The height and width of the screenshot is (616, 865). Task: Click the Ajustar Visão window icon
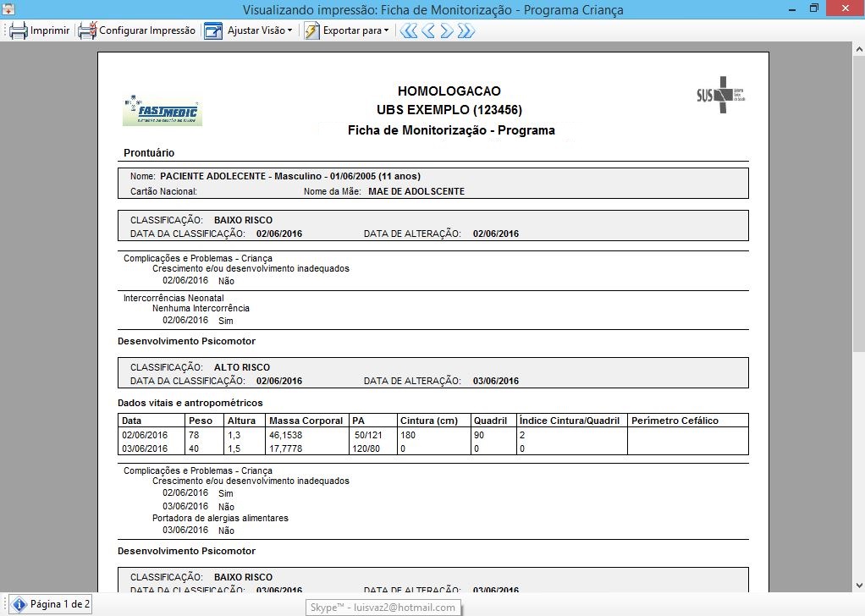pos(213,30)
